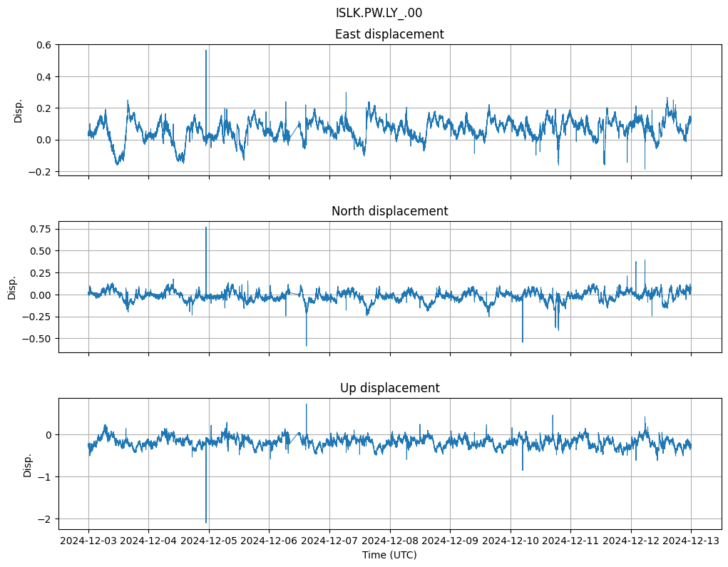This screenshot has height=567, width=728.
Task: Select the North displacement subplot title
Action: tap(389, 211)
